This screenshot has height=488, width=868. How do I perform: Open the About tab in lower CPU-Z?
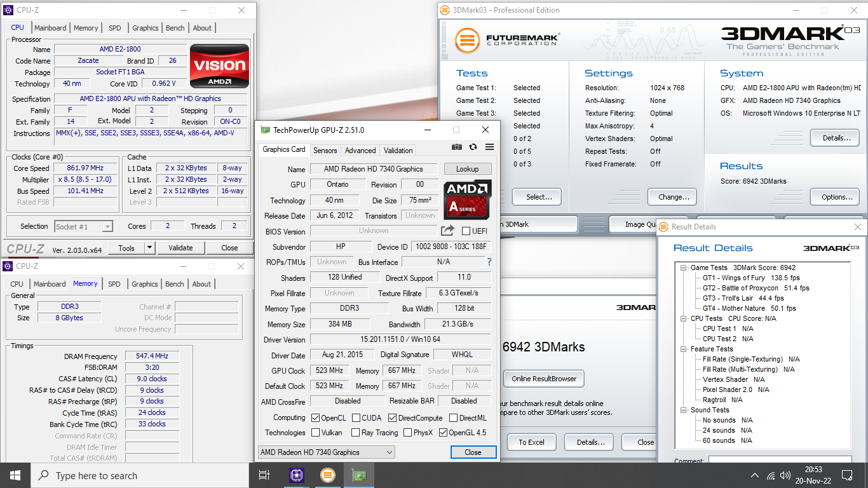(201, 284)
